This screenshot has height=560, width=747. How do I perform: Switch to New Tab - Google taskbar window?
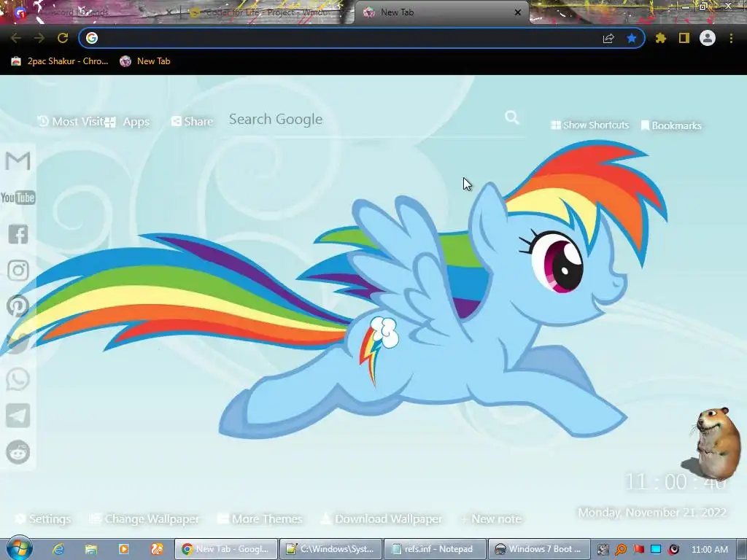point(226,549)
